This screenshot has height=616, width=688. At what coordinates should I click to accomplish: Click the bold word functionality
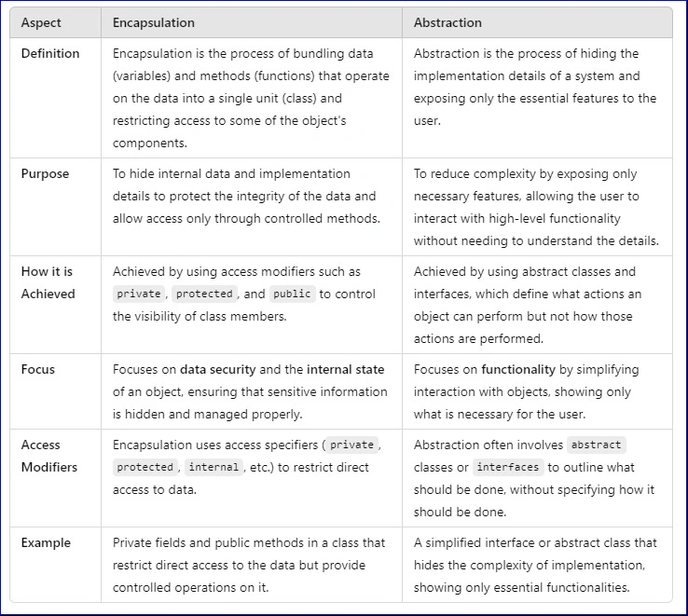518,369
